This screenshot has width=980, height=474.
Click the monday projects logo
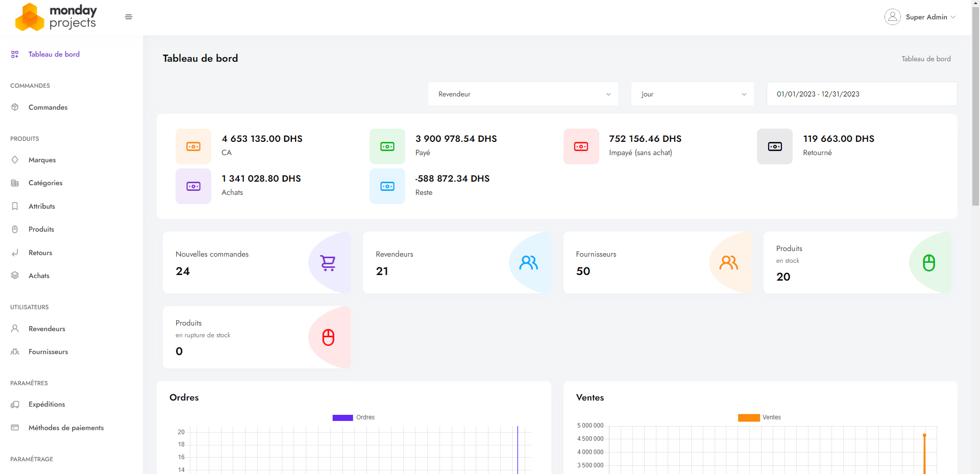pyautogui.click(x=56, y=17)
